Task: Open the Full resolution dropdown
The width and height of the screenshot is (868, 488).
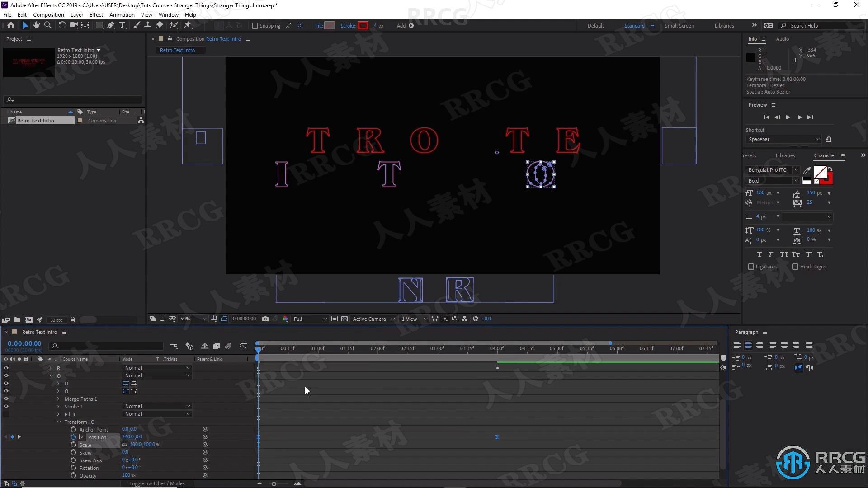Action: click(310, 319)
